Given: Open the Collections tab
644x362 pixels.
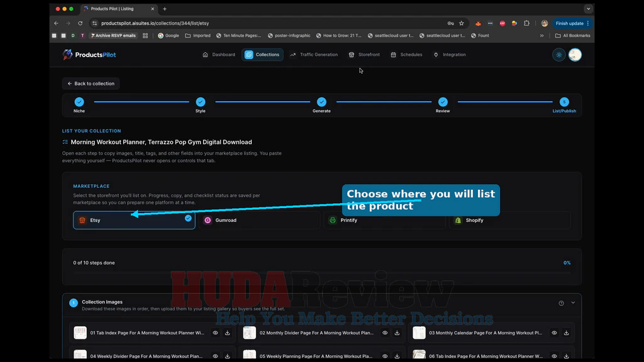Looking at the screenshot, I should click(x=262, y=55).
